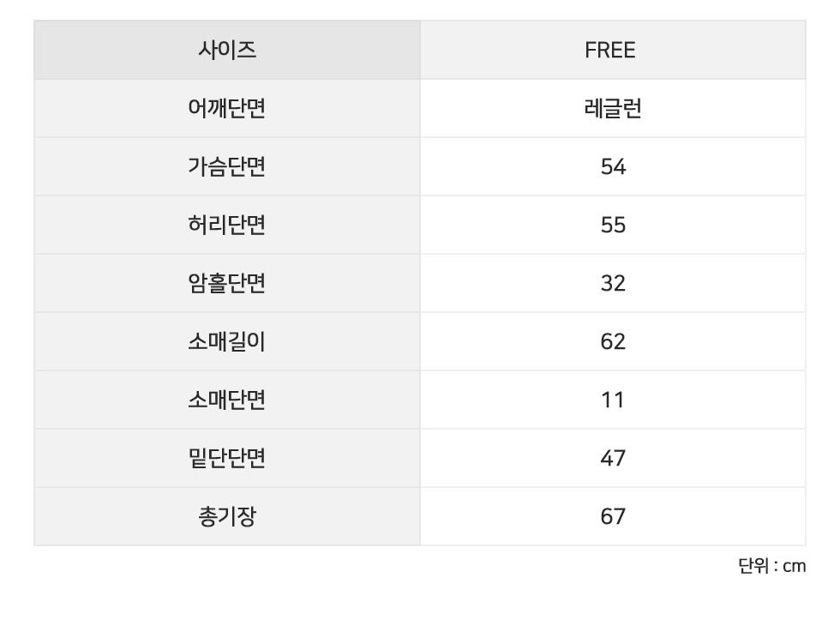Image resolution: width=840 pixels, height=644 pixels.
Task: Select the sleeve length value 62
Action: (x=613, y=341)
